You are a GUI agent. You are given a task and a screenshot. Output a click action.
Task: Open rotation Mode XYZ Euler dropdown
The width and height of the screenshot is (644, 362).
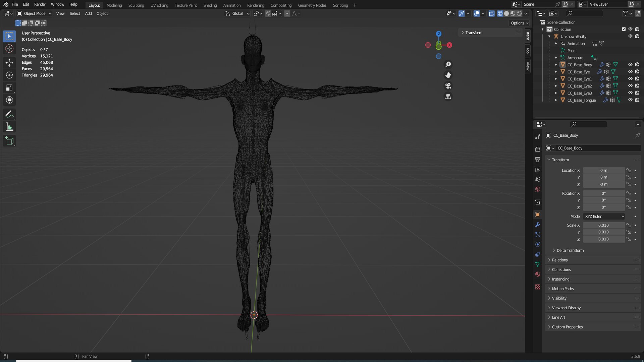tap(604, 217)
